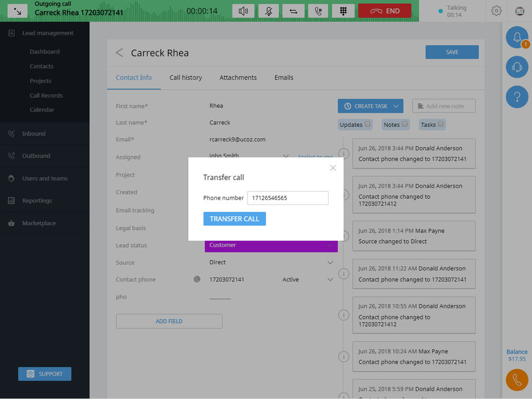This screenshot has width=532, height=399.
Task: Open Call Records in sidebar
Action: (x=46, y=95)
